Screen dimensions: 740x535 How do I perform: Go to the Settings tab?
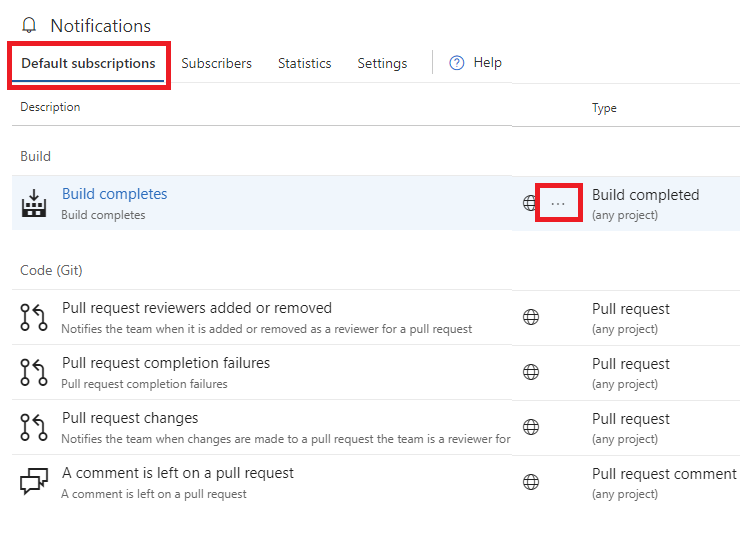coord(382,63)
